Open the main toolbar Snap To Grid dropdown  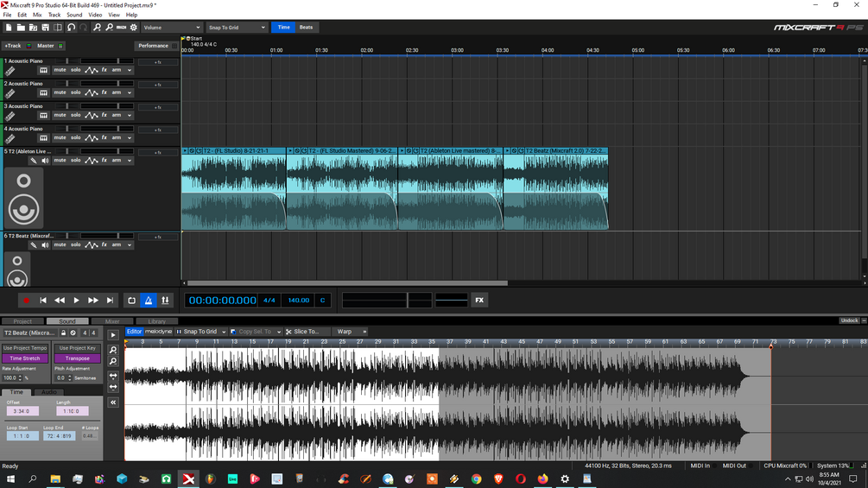(237, 27)
